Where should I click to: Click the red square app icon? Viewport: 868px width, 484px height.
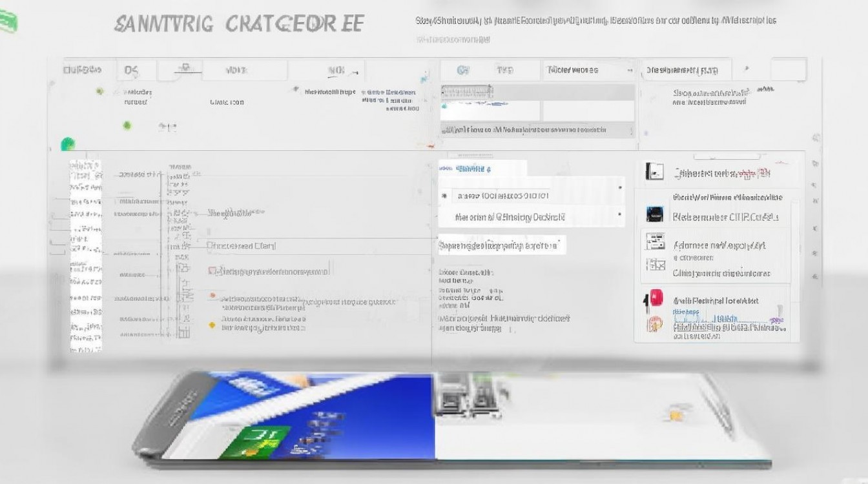click(654, 298)
